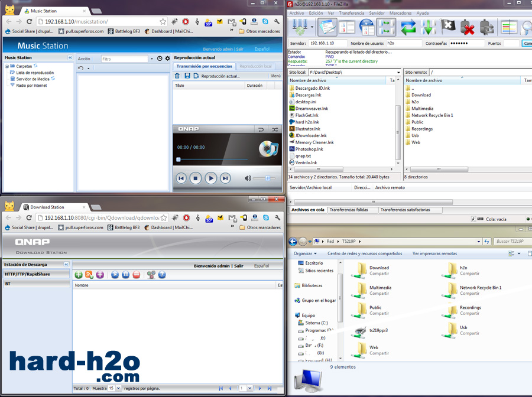Open Organizar dropdown in Explorer window
This screenshot has width=532, height=397.
(x=305, y=253)
